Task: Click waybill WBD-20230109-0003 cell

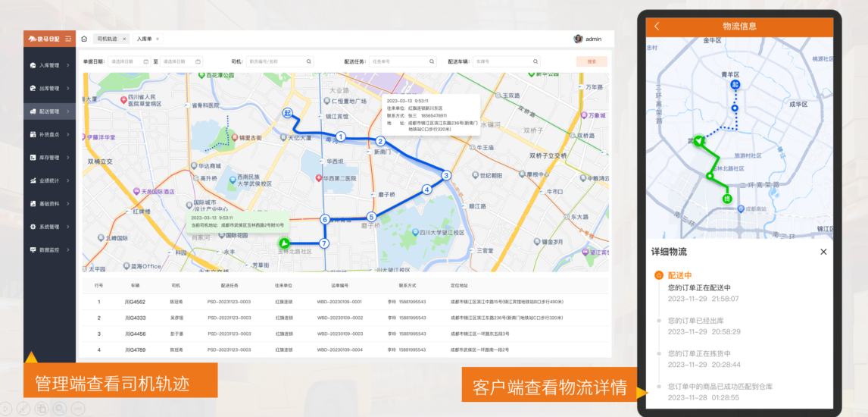Action: click(340, 334)
